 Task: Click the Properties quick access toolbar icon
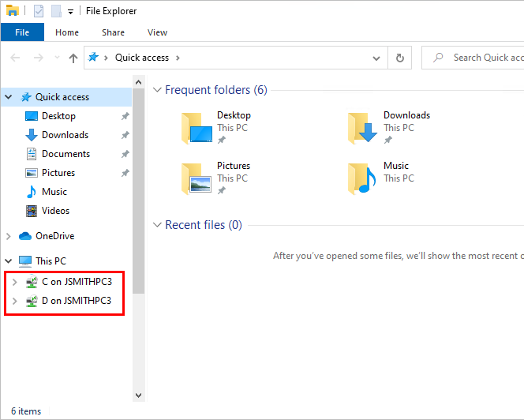[39, 11]
